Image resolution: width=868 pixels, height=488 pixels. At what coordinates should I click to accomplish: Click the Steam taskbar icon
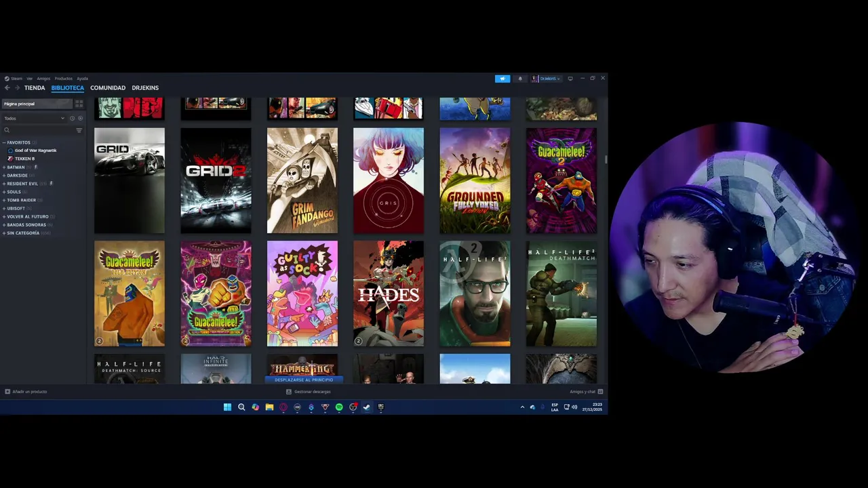(x=367, y=407)
